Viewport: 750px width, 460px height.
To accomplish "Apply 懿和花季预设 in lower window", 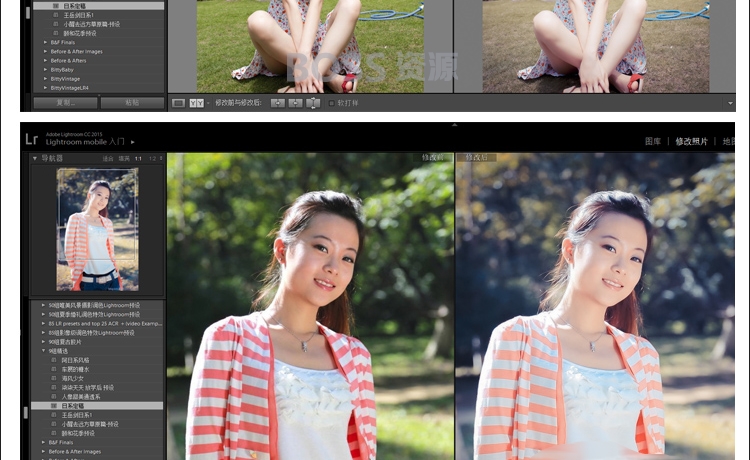I will [78, 433].
